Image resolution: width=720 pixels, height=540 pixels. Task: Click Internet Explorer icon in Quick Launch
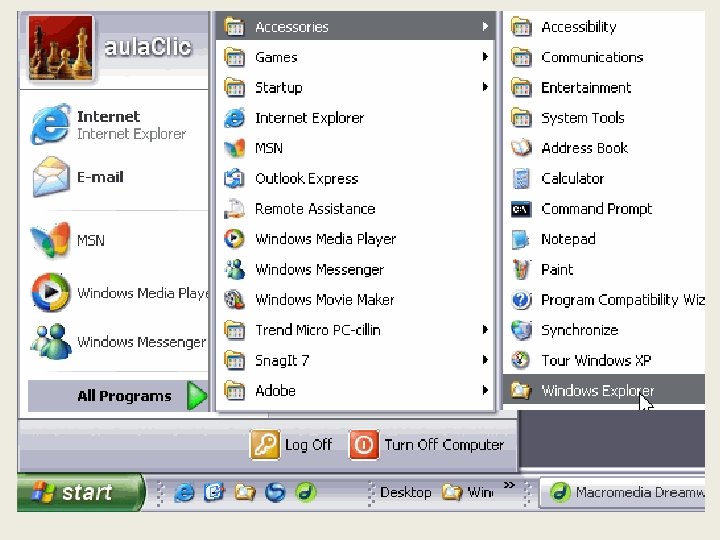pos(184,493)
